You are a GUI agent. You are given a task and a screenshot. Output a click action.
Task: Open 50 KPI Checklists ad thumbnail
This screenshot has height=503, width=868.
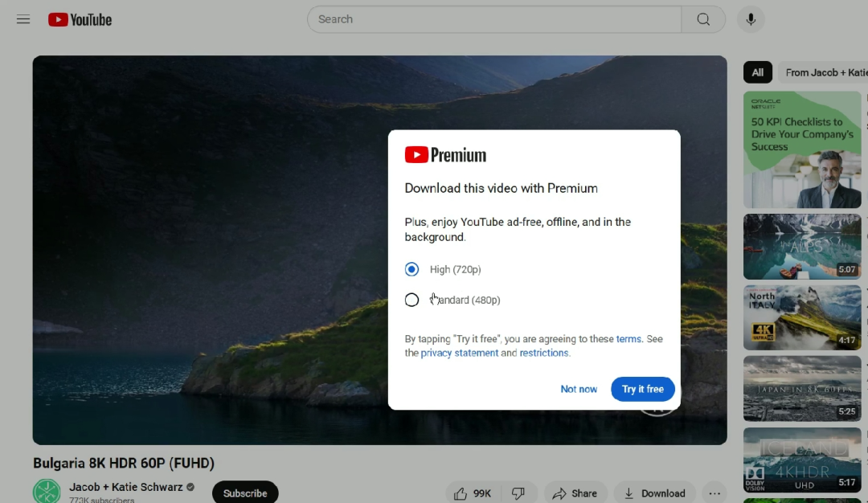point(802,149)
